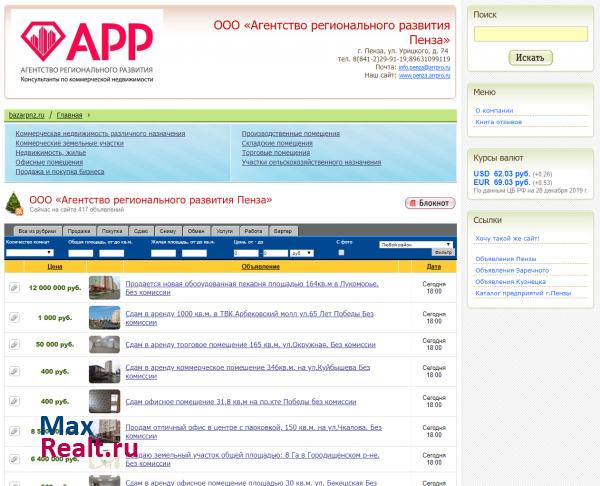Select the 'Покупка' tab
The height and width of the screenshot is (486, 600).
[x=112, y=231]
